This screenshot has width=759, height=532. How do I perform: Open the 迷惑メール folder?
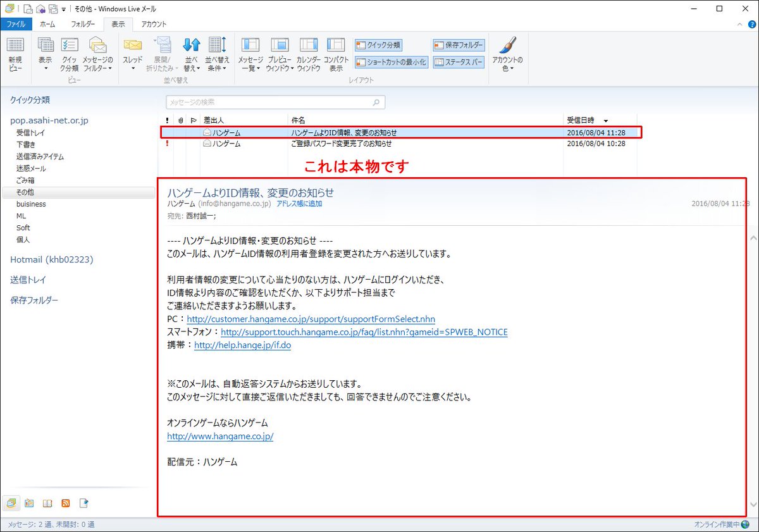pyautogui.click(x=31, y=168)
